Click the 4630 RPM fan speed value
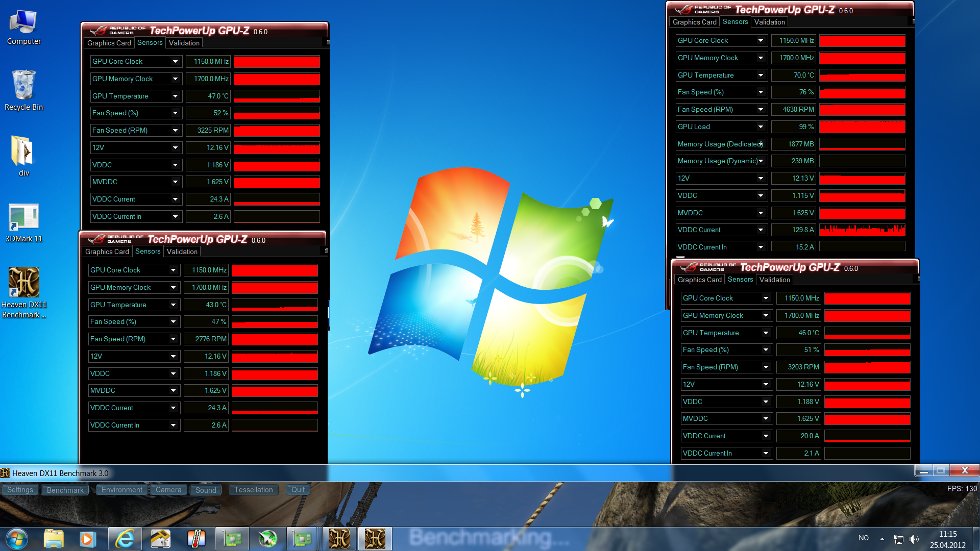980x551 pixels. pos(793,109)
